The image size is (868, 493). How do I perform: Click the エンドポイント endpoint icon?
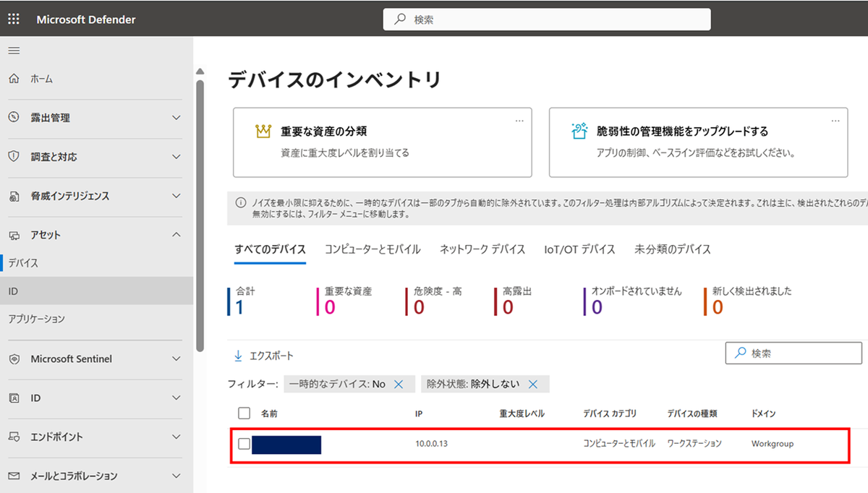[x=14, y=437]
